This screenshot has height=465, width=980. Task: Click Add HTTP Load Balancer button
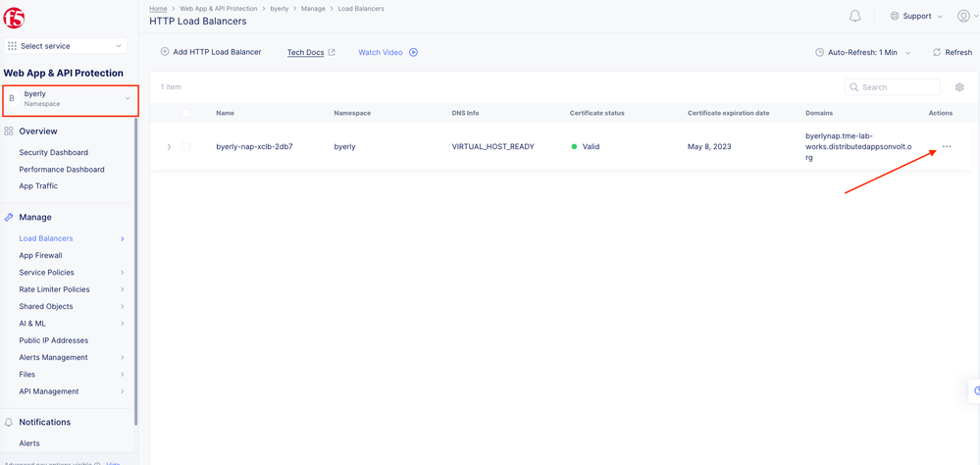click(211, 52)
